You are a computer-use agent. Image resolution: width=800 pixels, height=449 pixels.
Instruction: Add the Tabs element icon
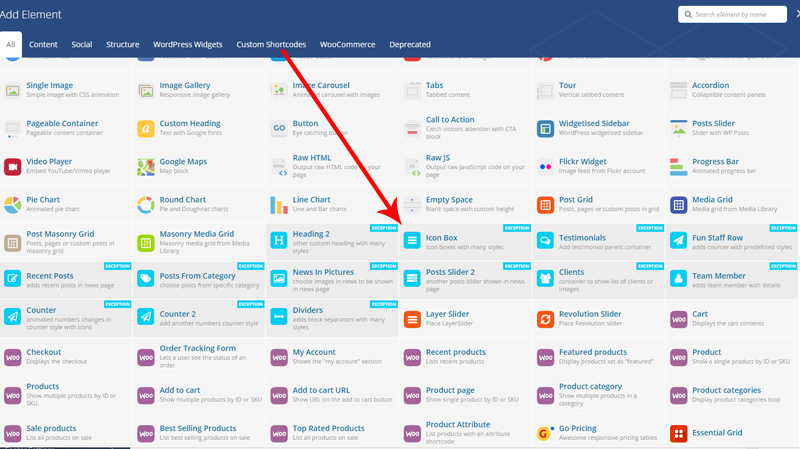click(412, 91)
